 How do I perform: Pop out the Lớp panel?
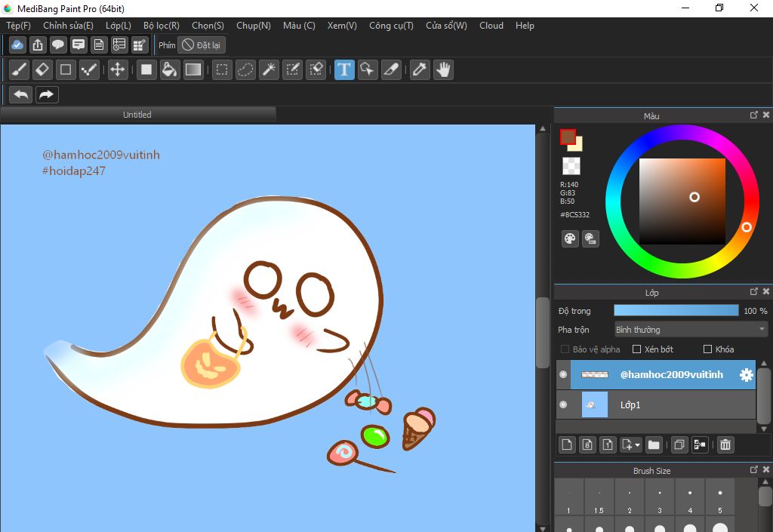(754, 291)
